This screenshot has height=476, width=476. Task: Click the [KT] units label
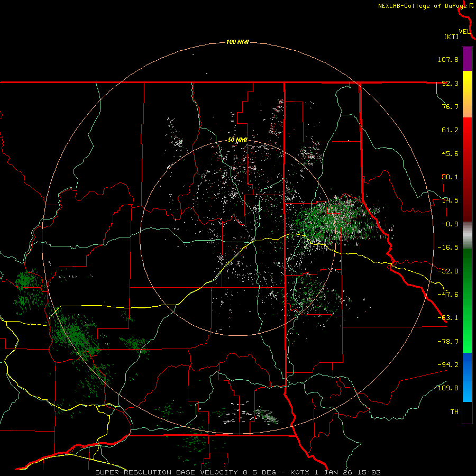coord(452,36)
